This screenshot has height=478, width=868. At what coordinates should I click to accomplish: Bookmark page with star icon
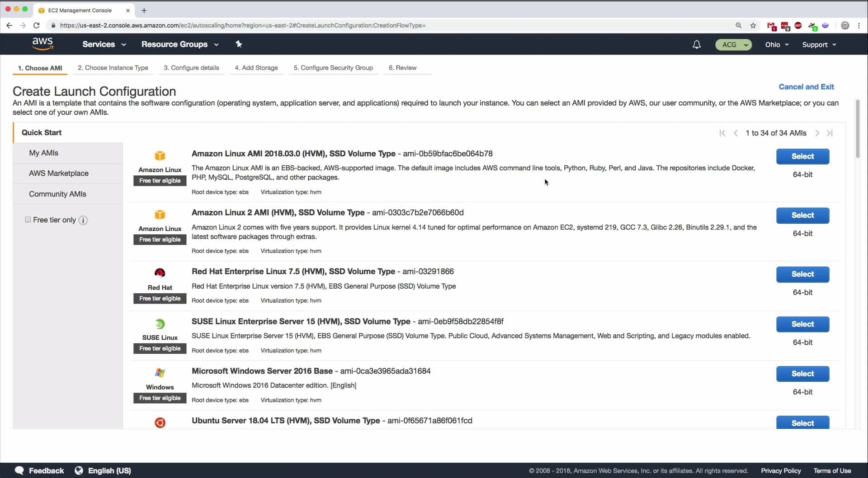click(x=753, y=25)
